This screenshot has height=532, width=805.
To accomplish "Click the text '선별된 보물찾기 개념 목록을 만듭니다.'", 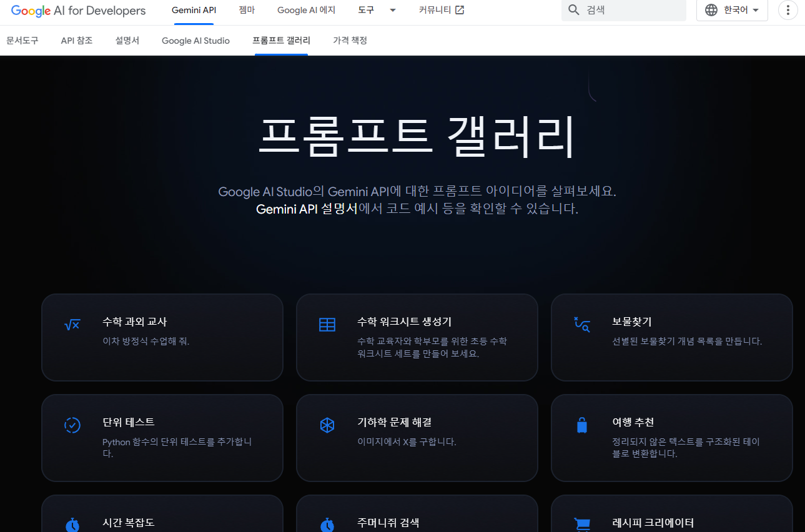I will (687, 342).
